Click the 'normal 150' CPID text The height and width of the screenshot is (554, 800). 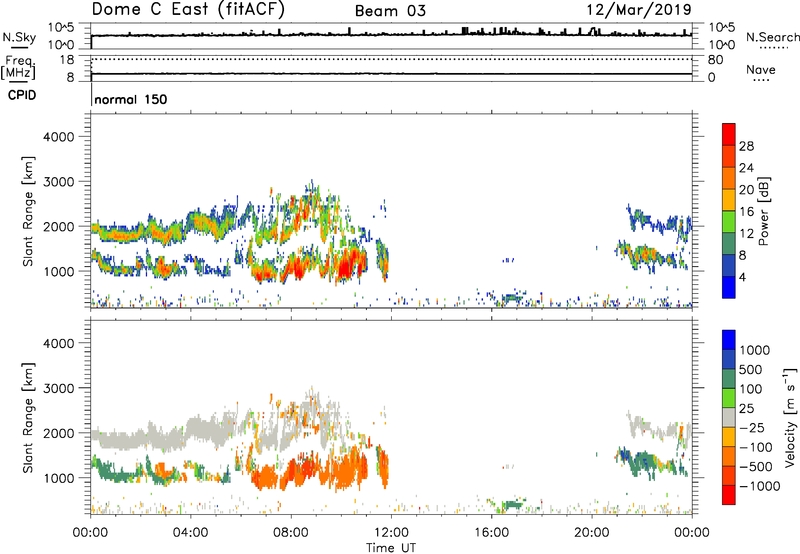(x=131, y=99)
